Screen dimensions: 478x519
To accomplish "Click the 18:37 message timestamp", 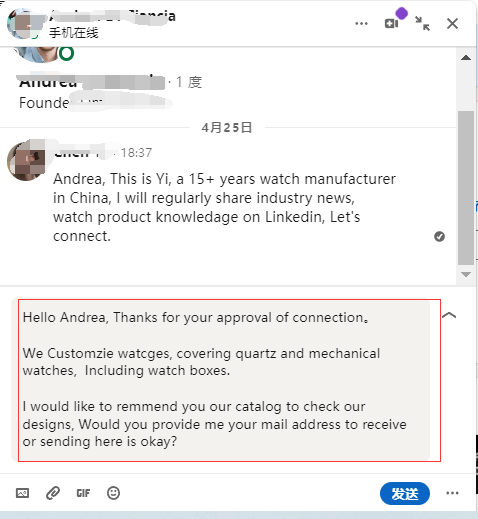I will click(x=136, y=153).
